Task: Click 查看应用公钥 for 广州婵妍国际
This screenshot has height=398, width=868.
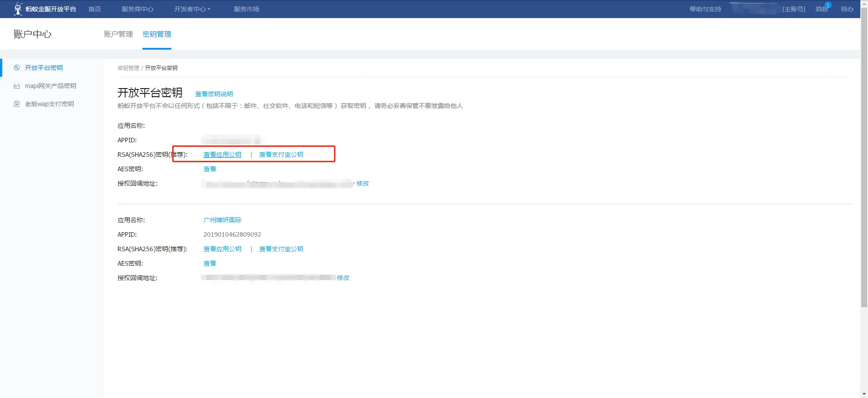Action: 222,249
